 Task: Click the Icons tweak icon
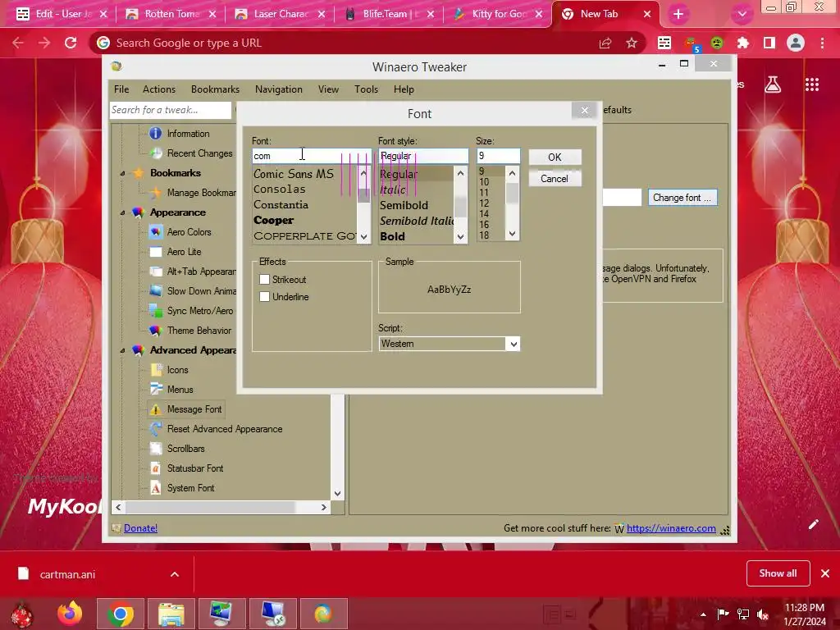155,370
